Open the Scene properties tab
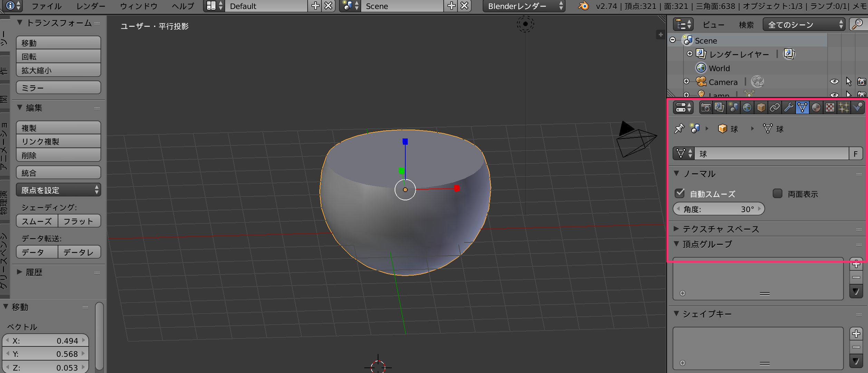Viewport: 868px width, 373px height. 733,108
